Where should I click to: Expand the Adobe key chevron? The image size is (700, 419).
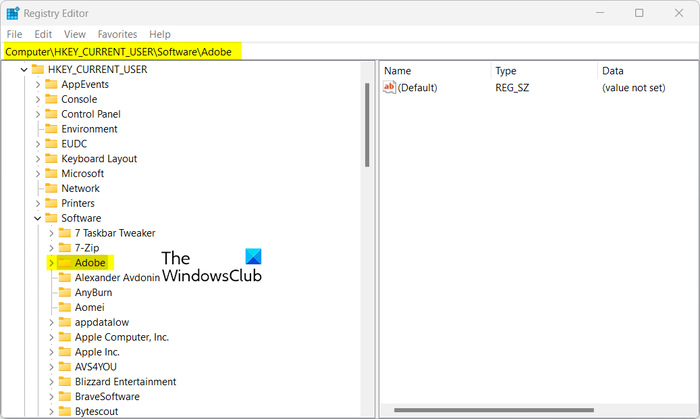[x=51, y=263]
